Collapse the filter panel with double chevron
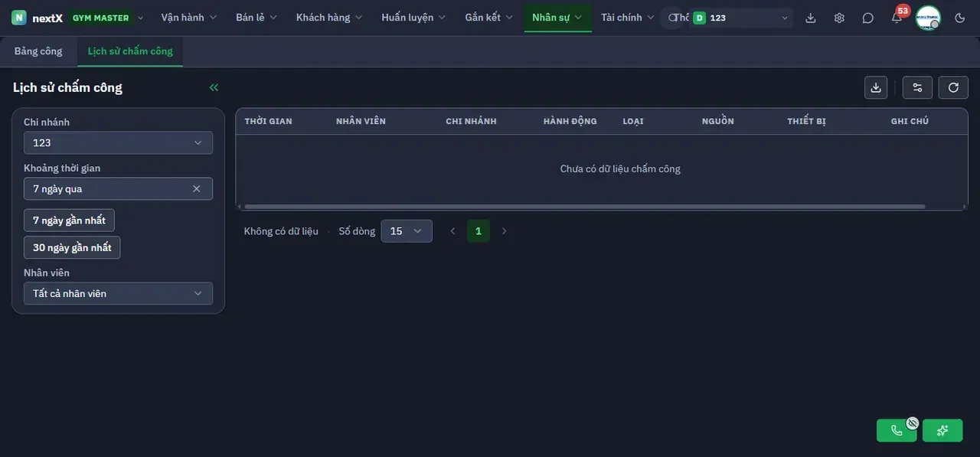The width and height of the screenshot is (980, 457). (214, 87)
